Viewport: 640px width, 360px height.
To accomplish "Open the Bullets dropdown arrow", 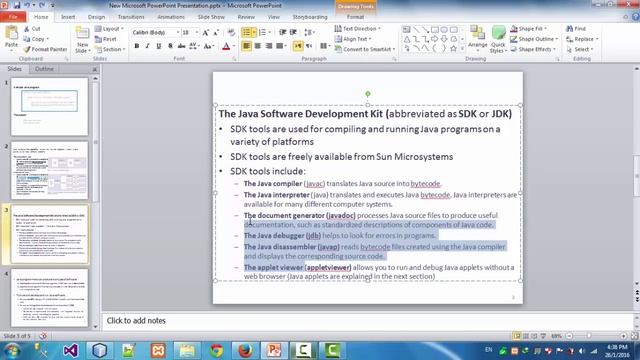I will [x=254, y=32].
